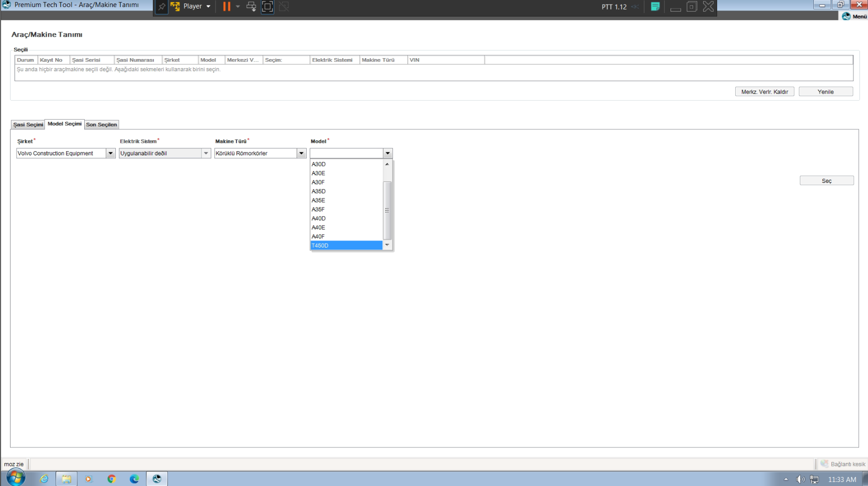Open the Makine Türü dropdown arrow
Viewport: 868px width, 486px height.
coord(301,153)
